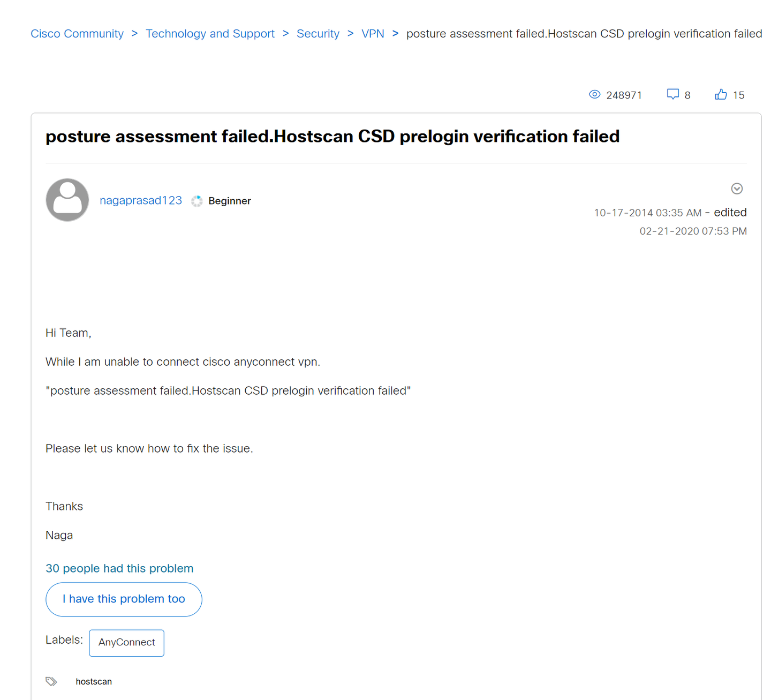
Task: Click the comment count showing 8
Action: 687,95
